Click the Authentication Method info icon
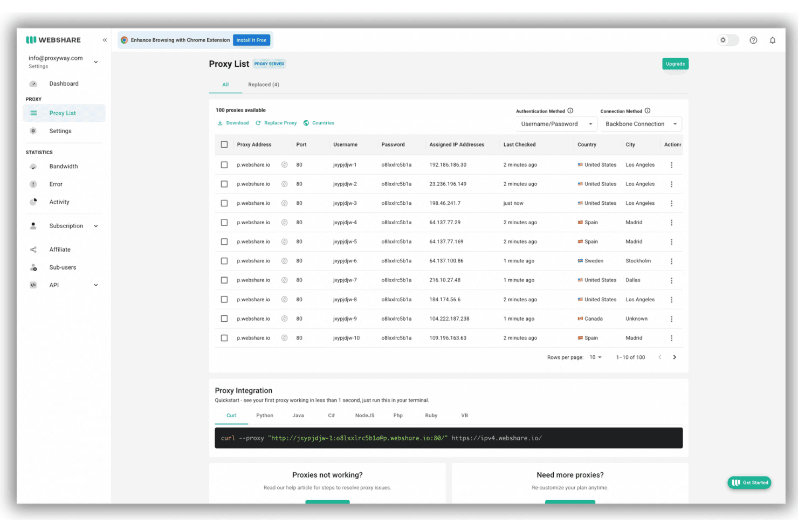This screenshot has height=532, width=798. coord(570,110)
